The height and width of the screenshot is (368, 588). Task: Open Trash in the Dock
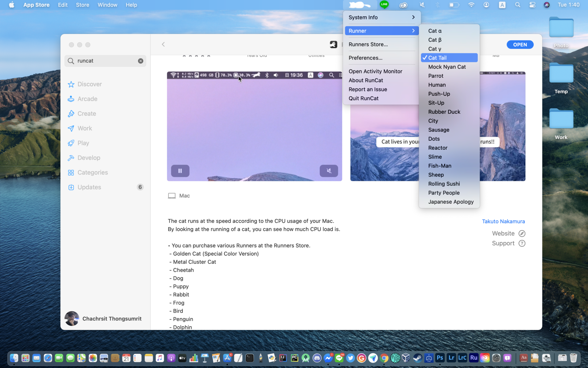574,358
